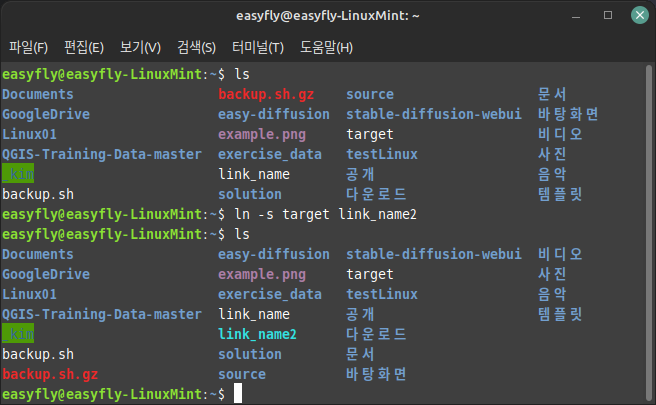Click the white target entry in the first listing
Image resolution: width=656 pixels, height=405 pixels.
coord(370,134)
